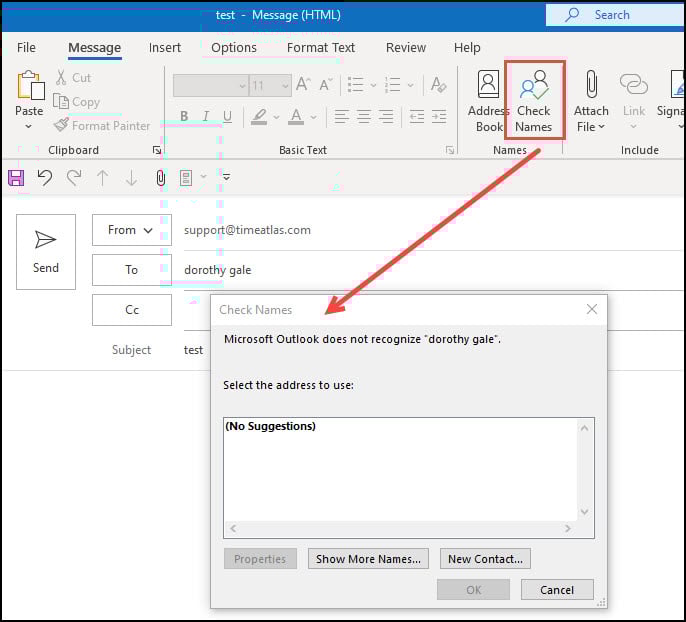Decrease indent of paragraph

click(416, 116)
